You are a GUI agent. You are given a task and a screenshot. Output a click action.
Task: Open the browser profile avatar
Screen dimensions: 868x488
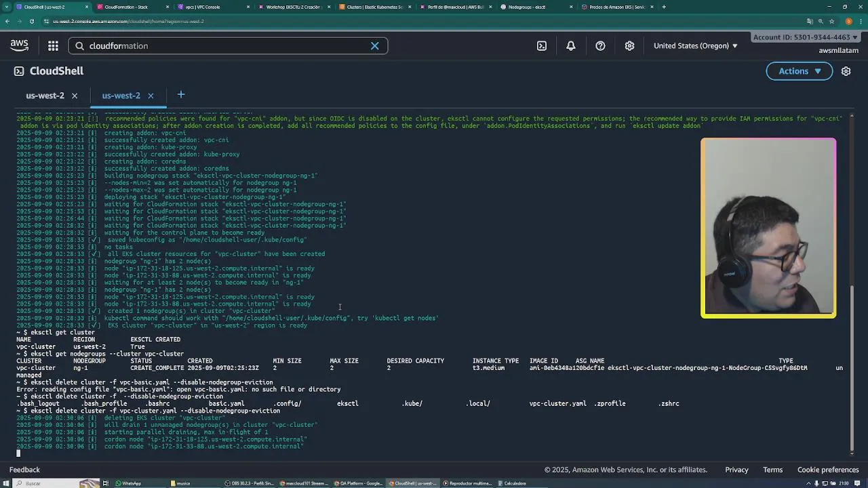[848, 21]
